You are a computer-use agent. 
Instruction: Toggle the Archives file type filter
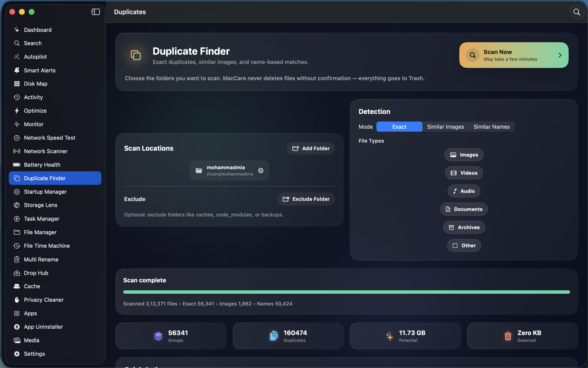(464, 227)
